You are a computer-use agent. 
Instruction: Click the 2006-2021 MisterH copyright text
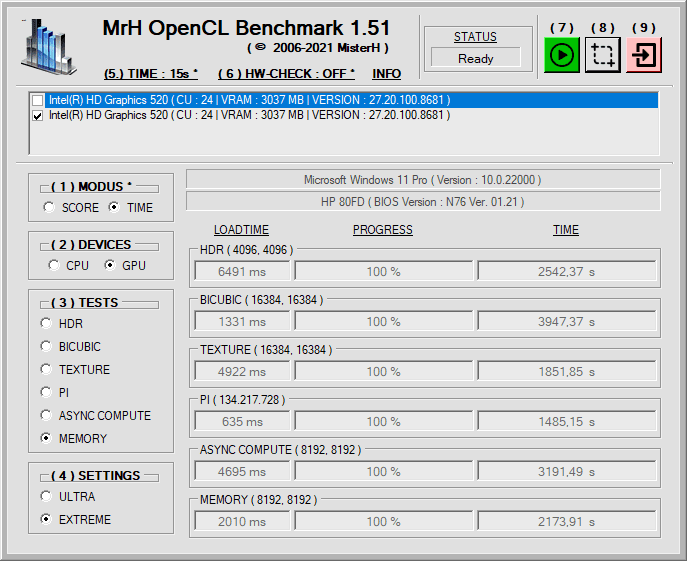(x=318, y=48)
